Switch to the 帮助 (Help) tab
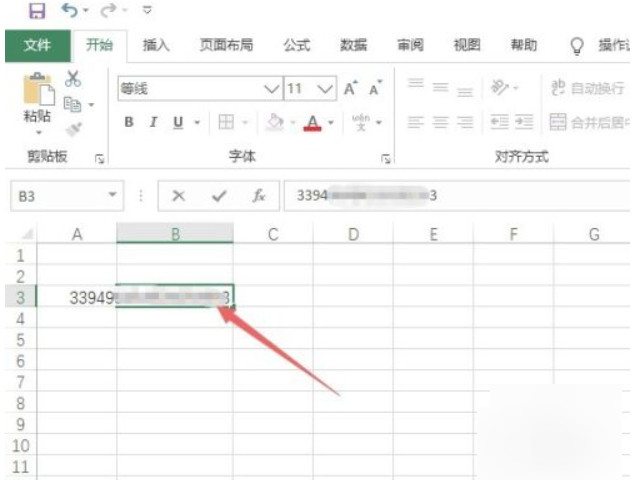The image size is (640, 480). pos(524,45)
